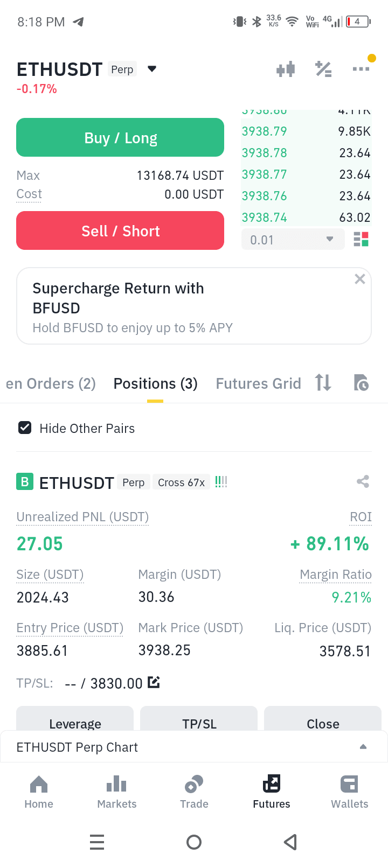388x868 pixels.
Task: Tap the sort positions arrows icon
Action: click(x=323, y=382)
